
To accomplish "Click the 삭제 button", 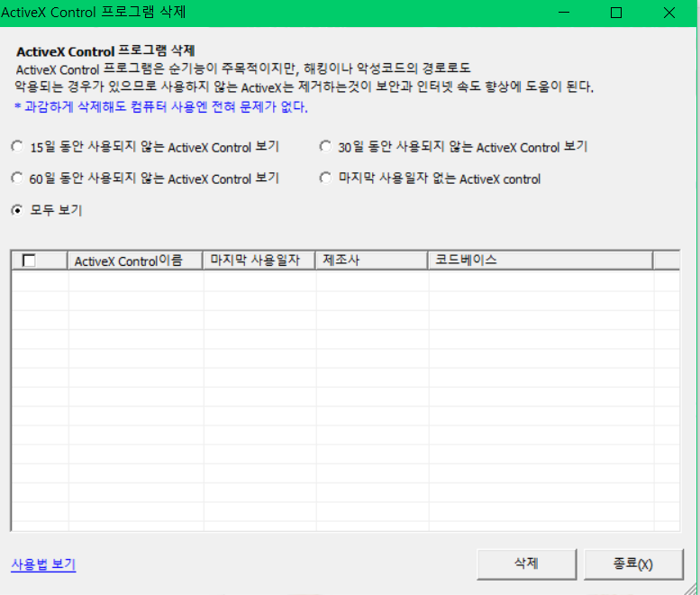I will 527,564.
